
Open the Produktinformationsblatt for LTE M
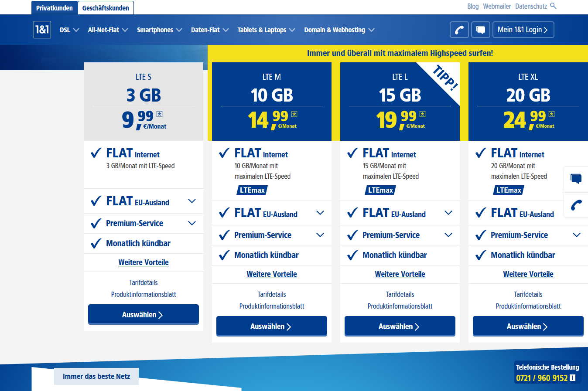click(x=271, y=306)
